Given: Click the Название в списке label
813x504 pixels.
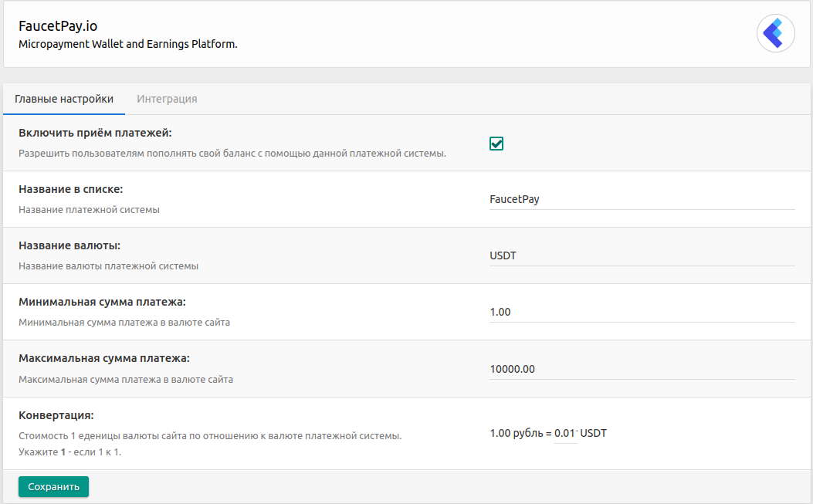Looking at the screenshot, I should coord(70,189).
